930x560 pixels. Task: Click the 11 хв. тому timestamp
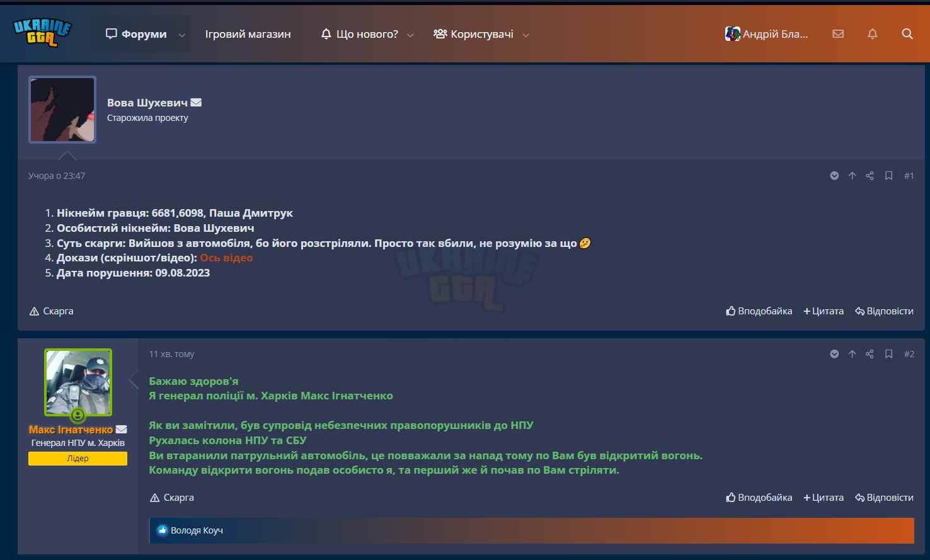point(171,354)
